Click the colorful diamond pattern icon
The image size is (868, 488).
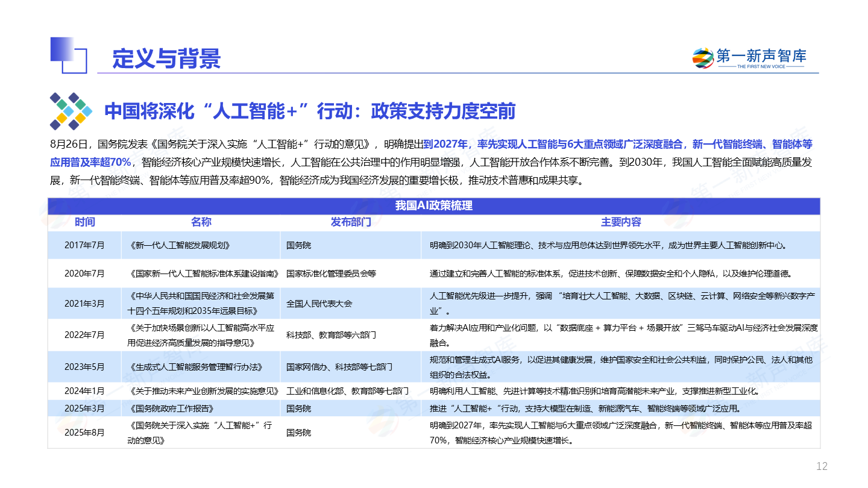pyautogui.click(x=71, y=111)
